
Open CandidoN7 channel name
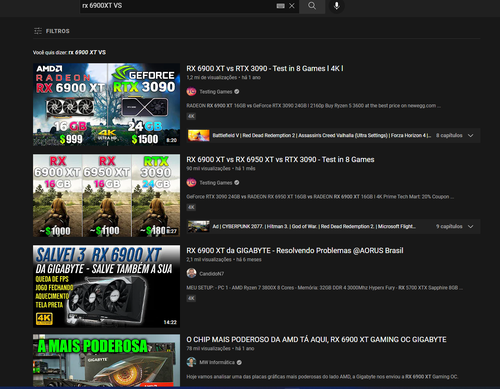pyautogui.click(x=212, y=274)
